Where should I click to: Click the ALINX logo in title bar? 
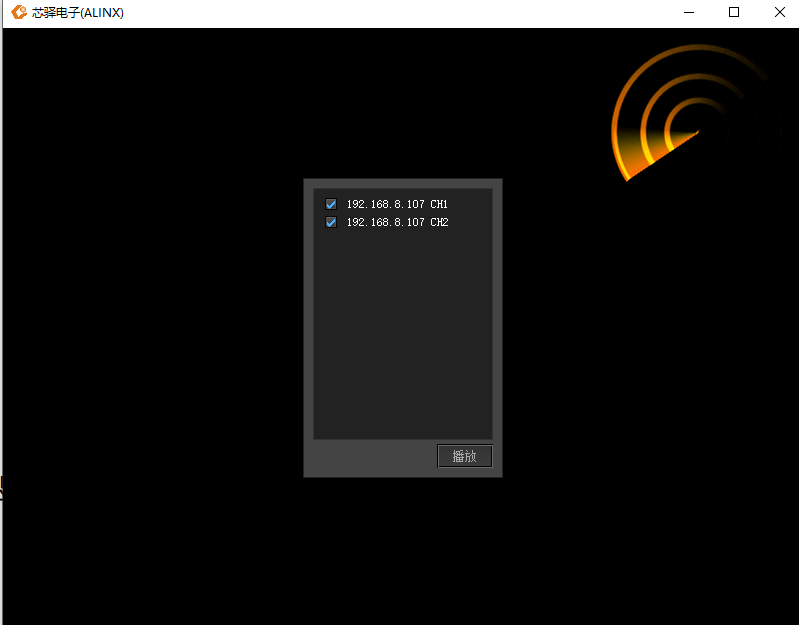(19, 12)
